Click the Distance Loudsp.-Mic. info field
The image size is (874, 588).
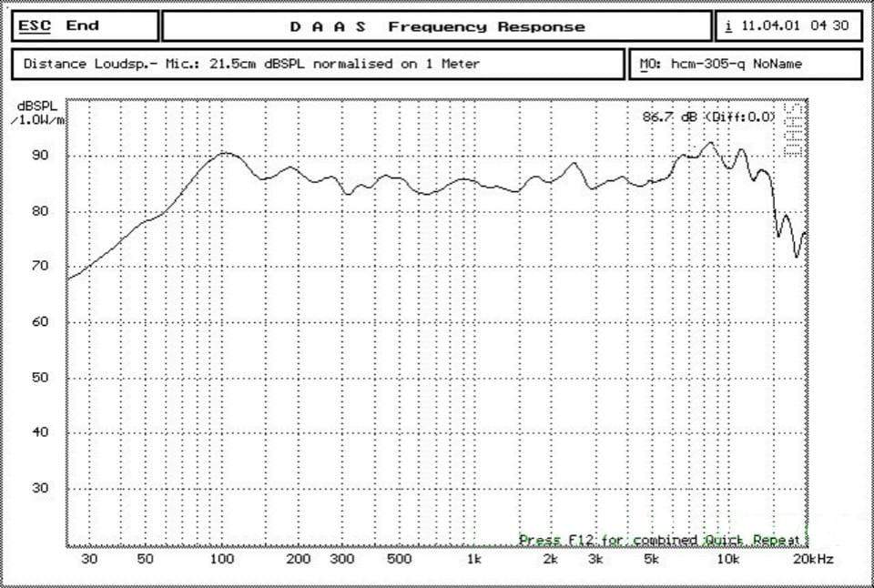(x=319, y=64)
